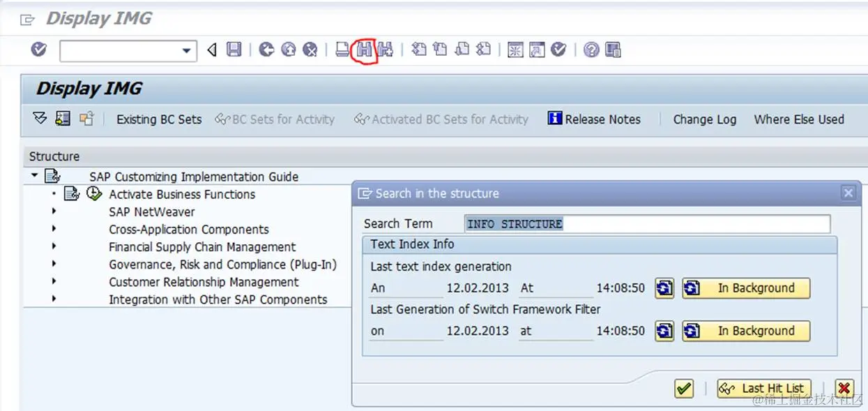
Task: Click the checkmark icon beside Generate Shortcut
Action: pyautogui.click(x=558, y=50)
